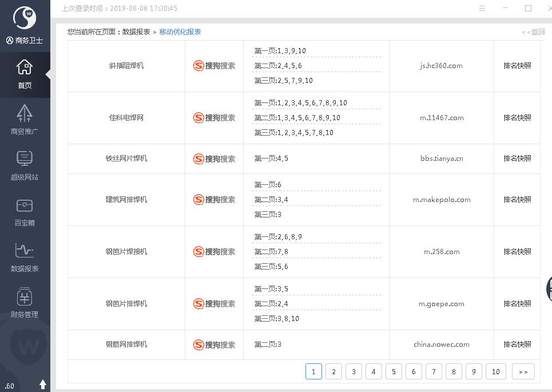This screenshot has width=552, height=392.
Task: Click 数据报表 in the breadcrumb
Action: pyautogui.click(x=136, y=32)
